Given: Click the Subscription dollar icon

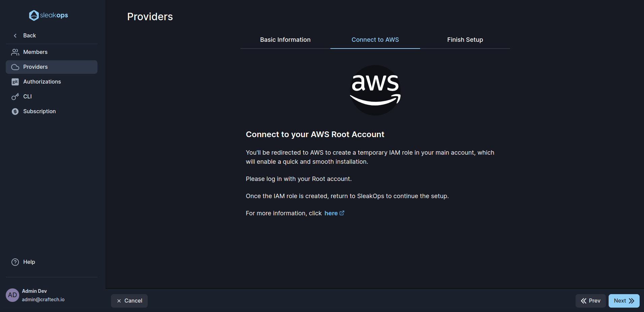Looking at the screenshot, I should tap(15, 112).
